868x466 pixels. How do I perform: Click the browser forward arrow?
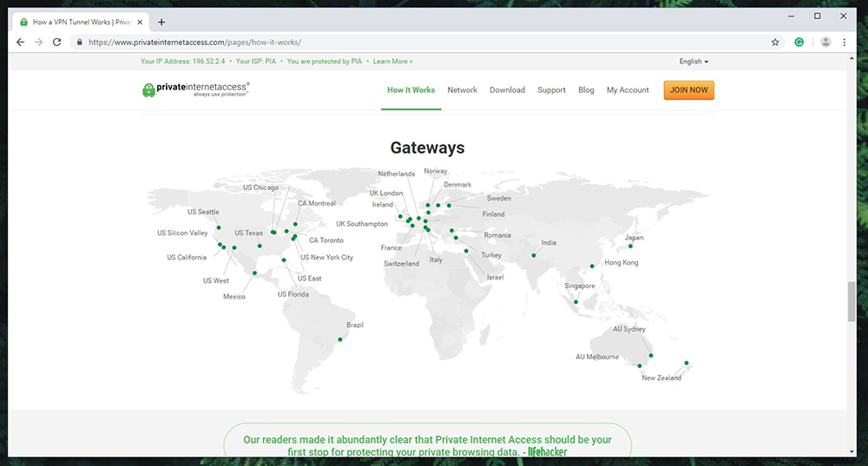tap(38, 42)
